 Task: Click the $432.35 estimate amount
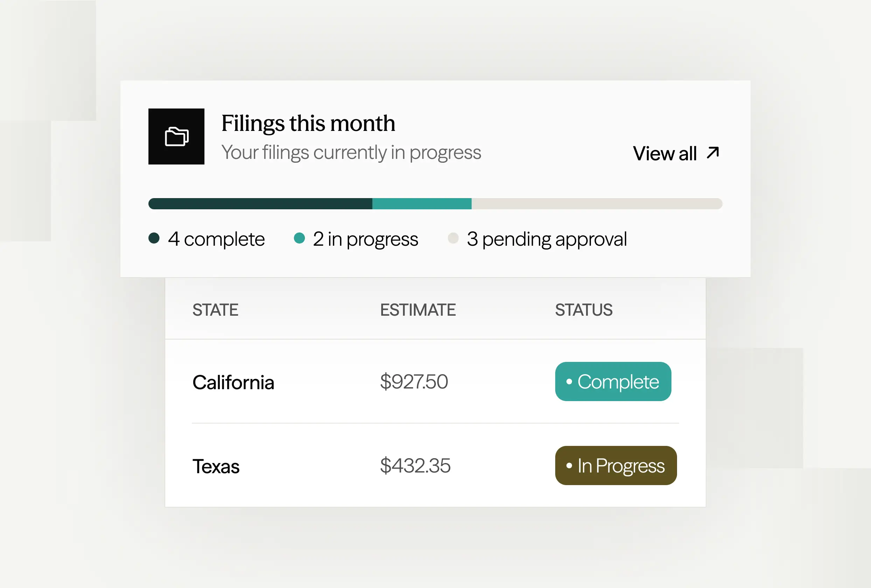[415, 465]
